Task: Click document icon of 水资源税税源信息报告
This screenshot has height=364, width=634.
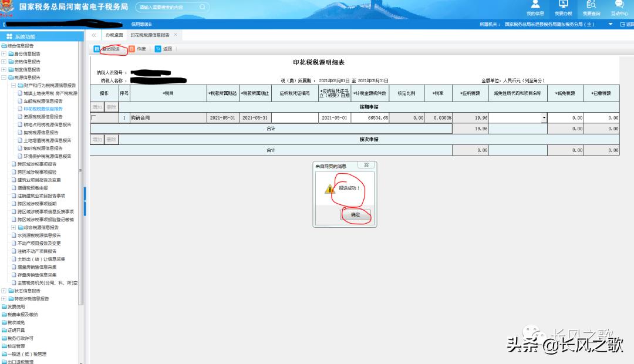Action: (14, 235)
